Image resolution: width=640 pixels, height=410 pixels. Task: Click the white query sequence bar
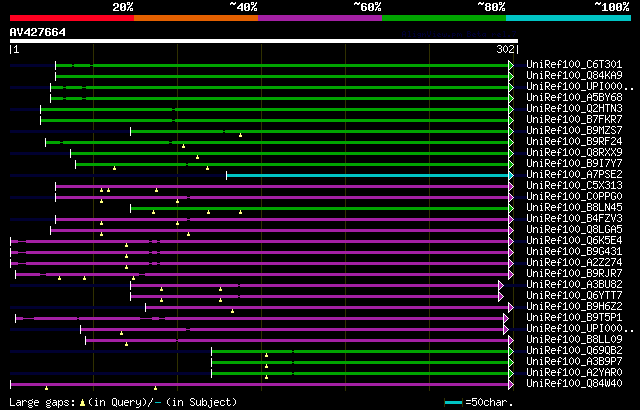tap(264, 41)
